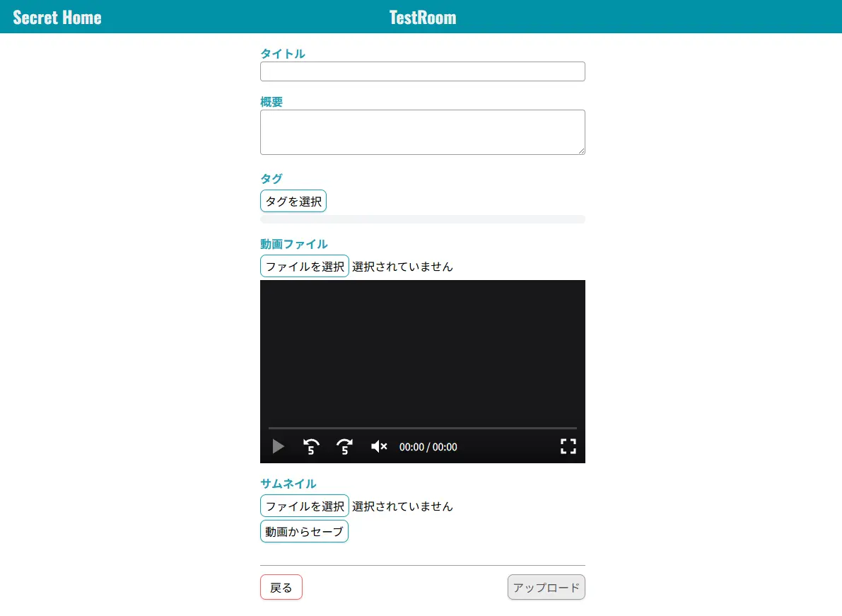This screenshot has width=842, height=616.
Task: Click inside the 概要 description box
Action: tap(422, 132)
